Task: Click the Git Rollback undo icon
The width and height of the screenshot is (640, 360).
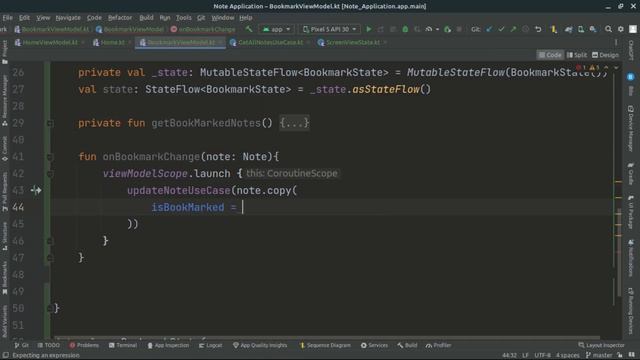Action: coord(538,29)
